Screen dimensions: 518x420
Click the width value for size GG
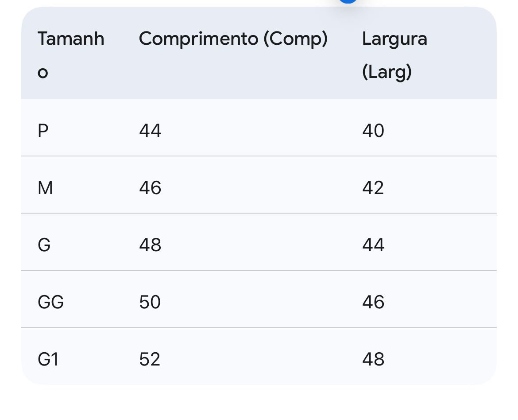point(373,302)
